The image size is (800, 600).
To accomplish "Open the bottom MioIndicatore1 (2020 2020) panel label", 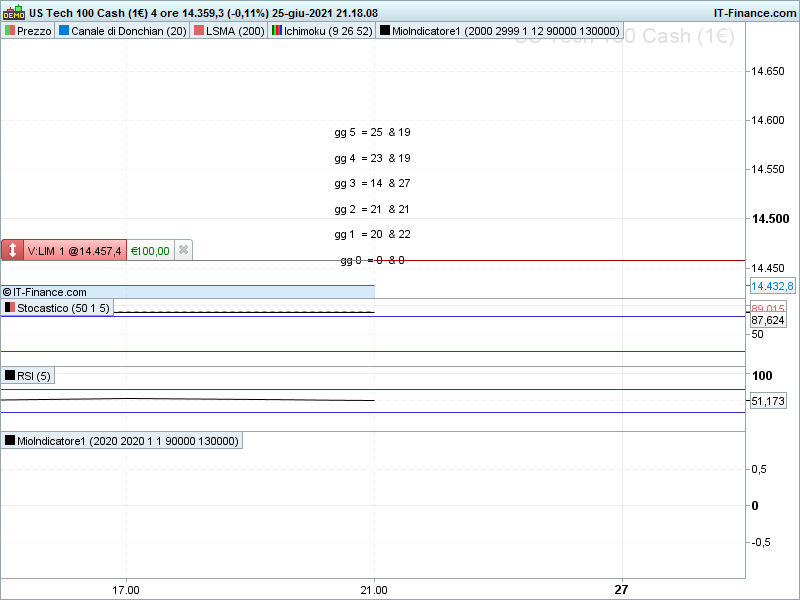I will (121, 441).
